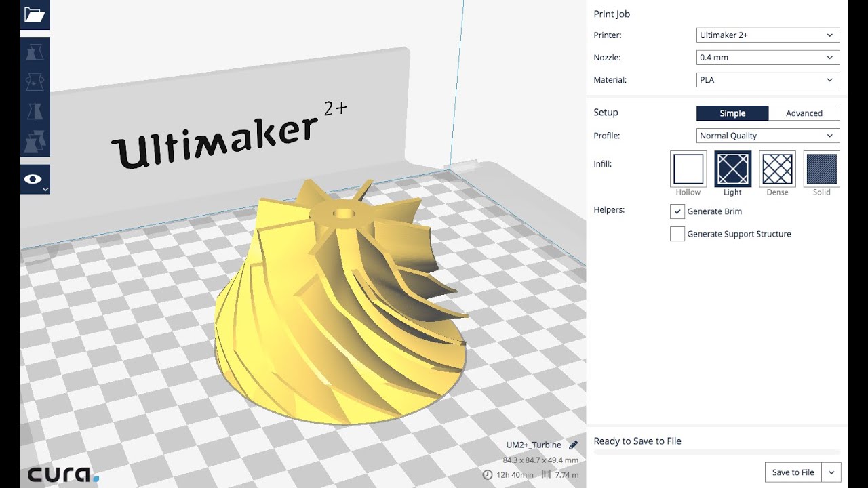Switch to the Advanced setup tab
The height and width of the screenshot is (488, 868).
pyautogui.click(x=804, y=113)
